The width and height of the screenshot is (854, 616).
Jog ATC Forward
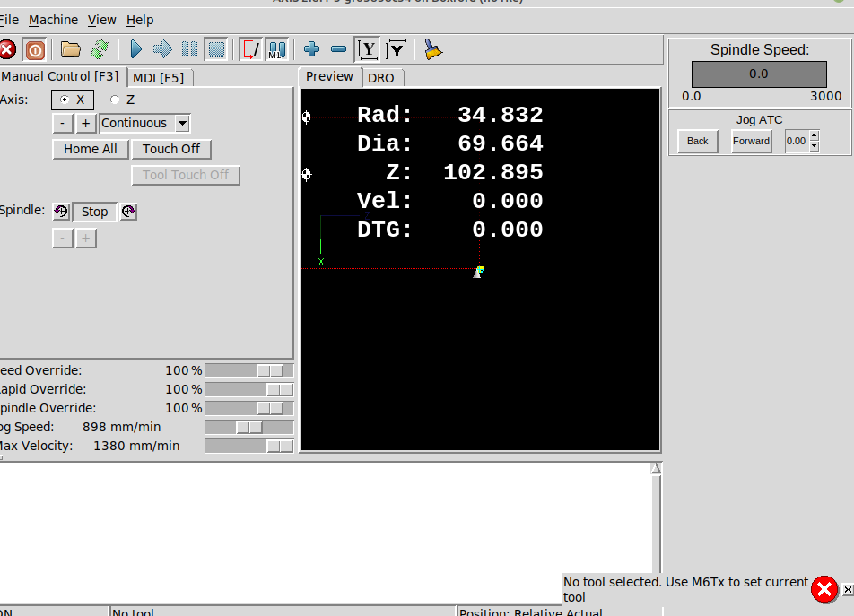(751, 141)
